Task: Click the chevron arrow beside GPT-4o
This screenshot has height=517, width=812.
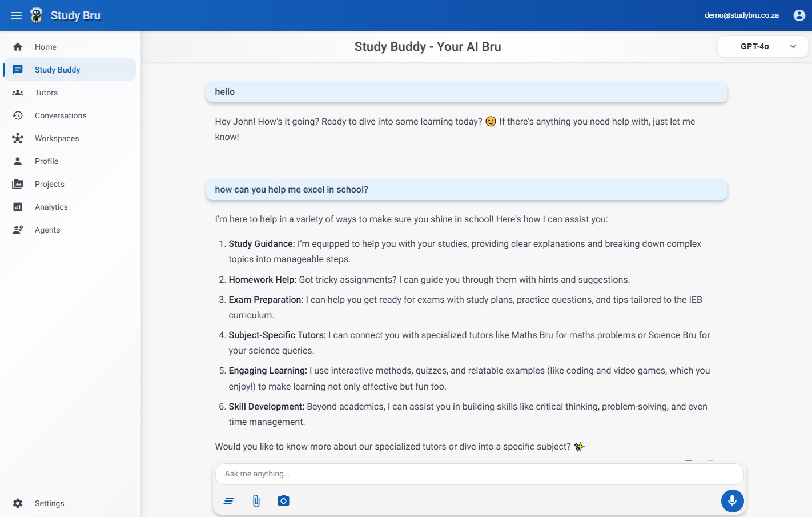Action: 793,46
